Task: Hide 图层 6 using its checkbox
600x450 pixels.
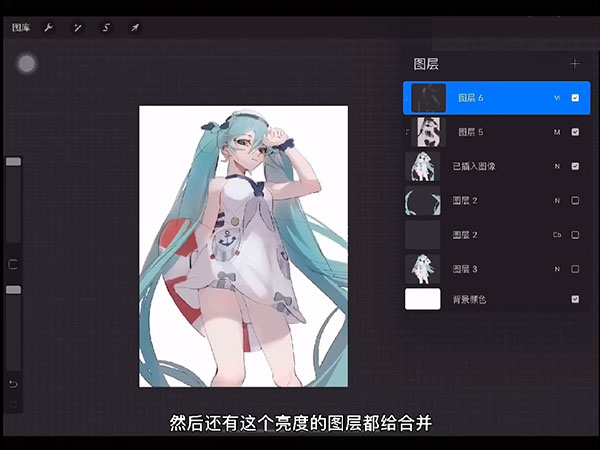Action: point(575,98)
